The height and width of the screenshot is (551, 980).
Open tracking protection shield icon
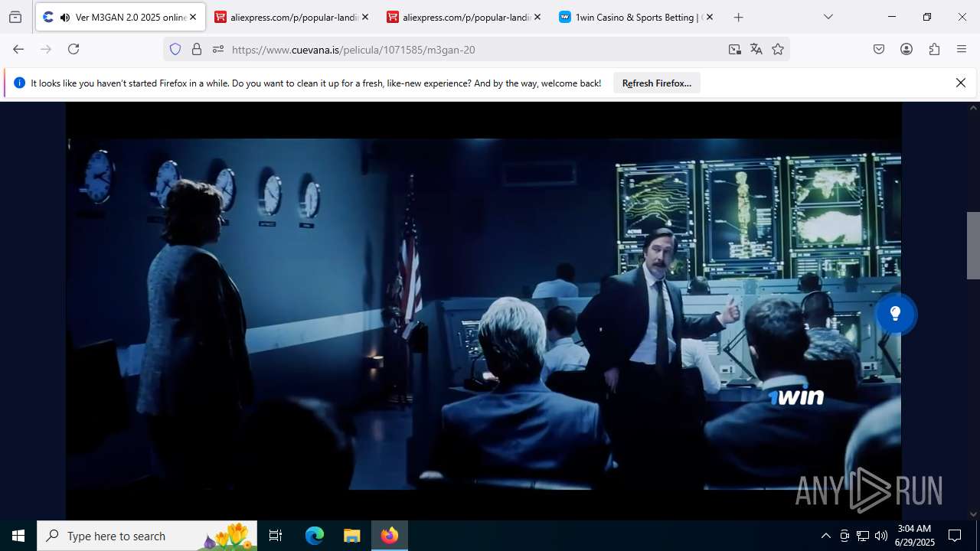tap(175, 49)
